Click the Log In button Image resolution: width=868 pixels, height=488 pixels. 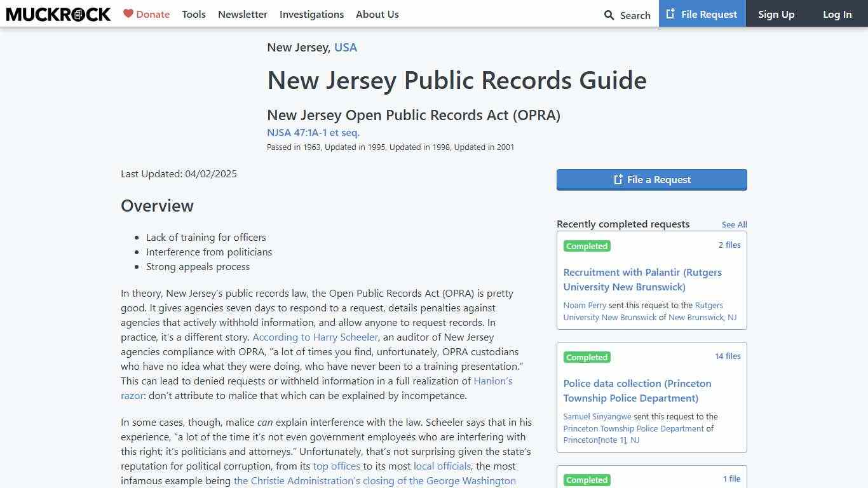click(x=837, y=14)
